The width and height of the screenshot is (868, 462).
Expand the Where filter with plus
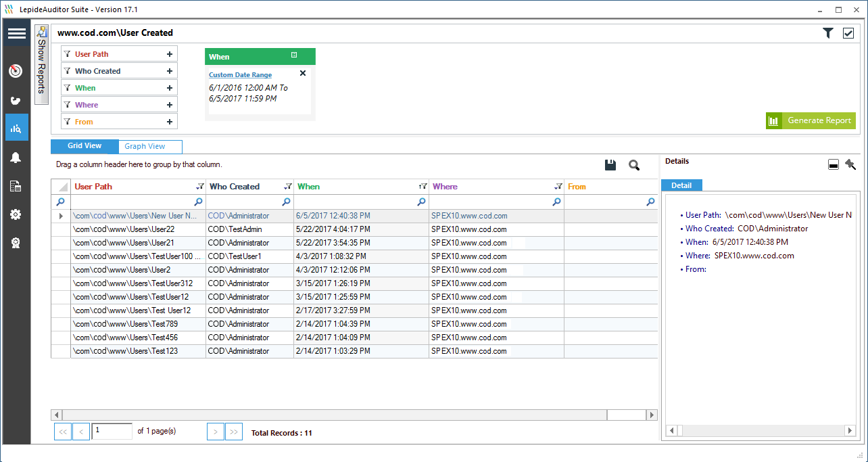[x=169, y=105]
